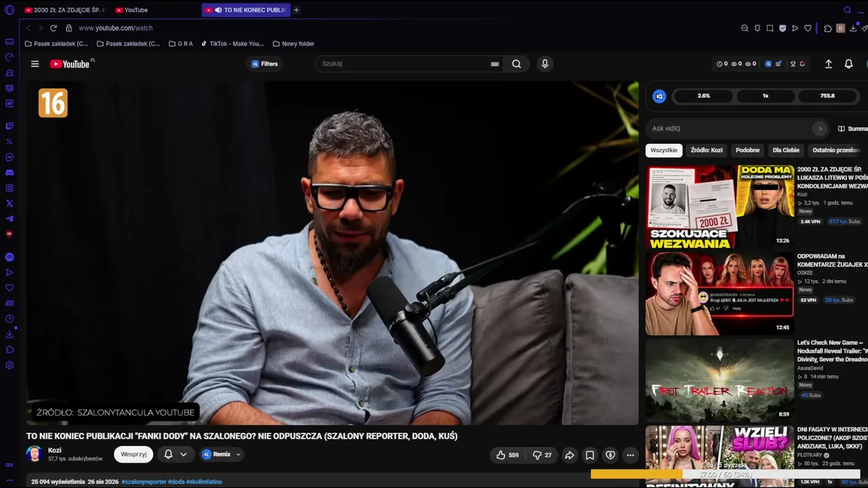Save the video with the bookmark icon
The height and width of the screenshot is (488, 868).
pos(590,455)
